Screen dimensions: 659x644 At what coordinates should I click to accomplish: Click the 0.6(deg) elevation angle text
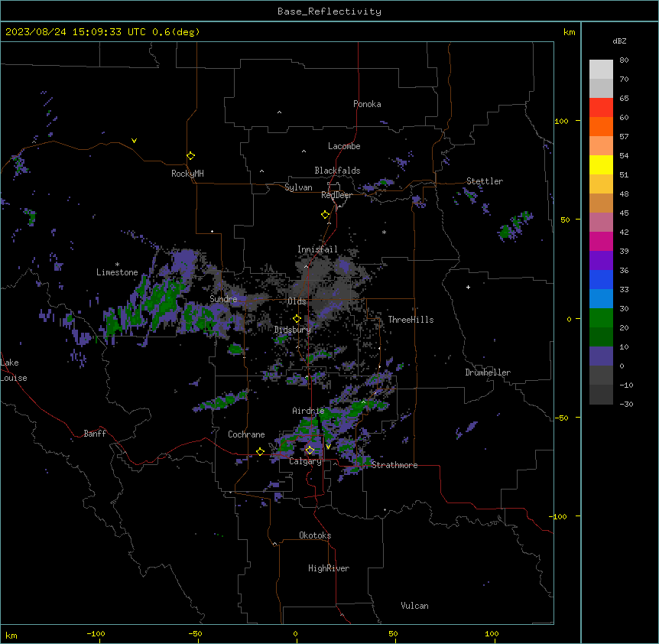point(176,32)
